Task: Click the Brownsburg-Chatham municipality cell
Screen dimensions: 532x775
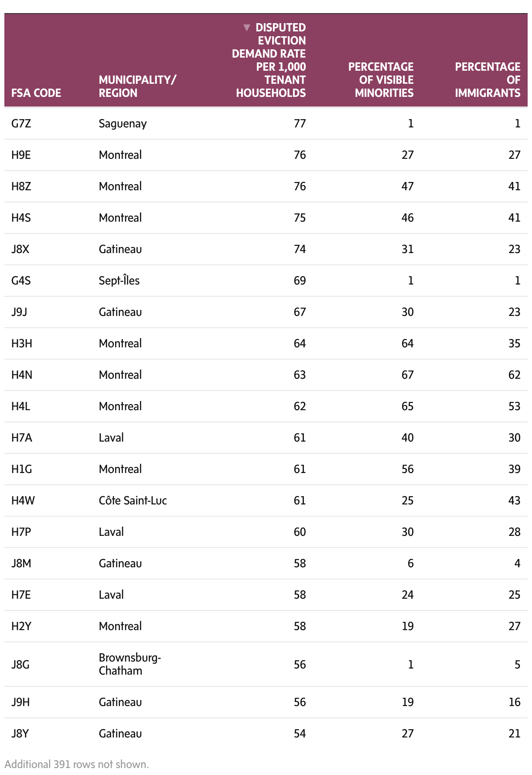Action: (x=130, y=664)
